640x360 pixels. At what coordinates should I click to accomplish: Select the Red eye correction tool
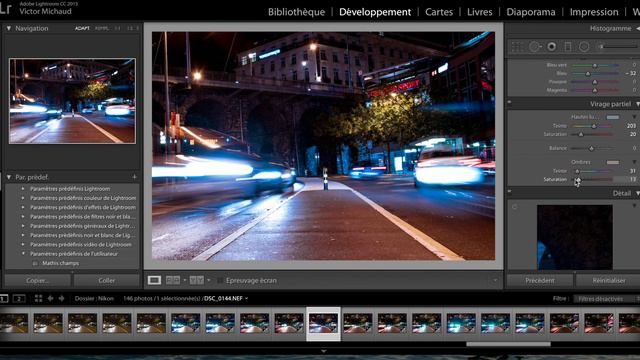pos(551,47)
